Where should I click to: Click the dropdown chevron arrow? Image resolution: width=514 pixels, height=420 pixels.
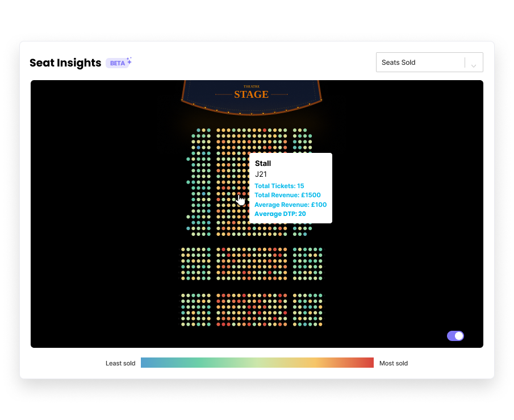click(473, 66)
